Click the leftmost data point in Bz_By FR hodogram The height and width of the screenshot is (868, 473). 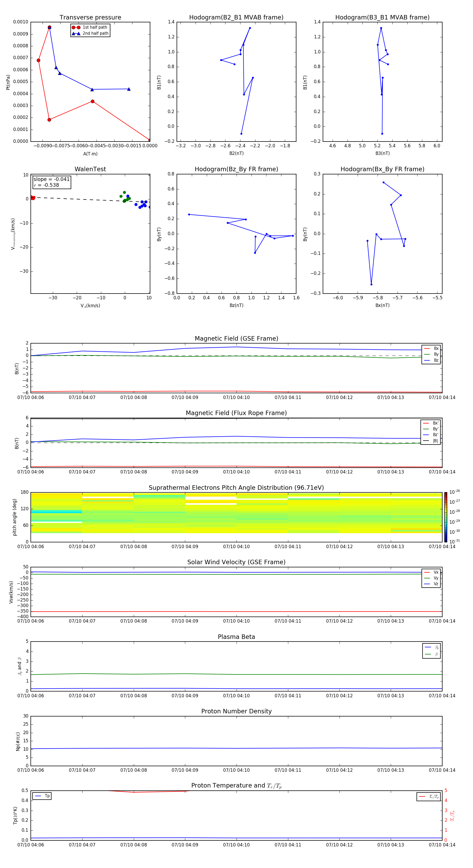tap(189, 215)
